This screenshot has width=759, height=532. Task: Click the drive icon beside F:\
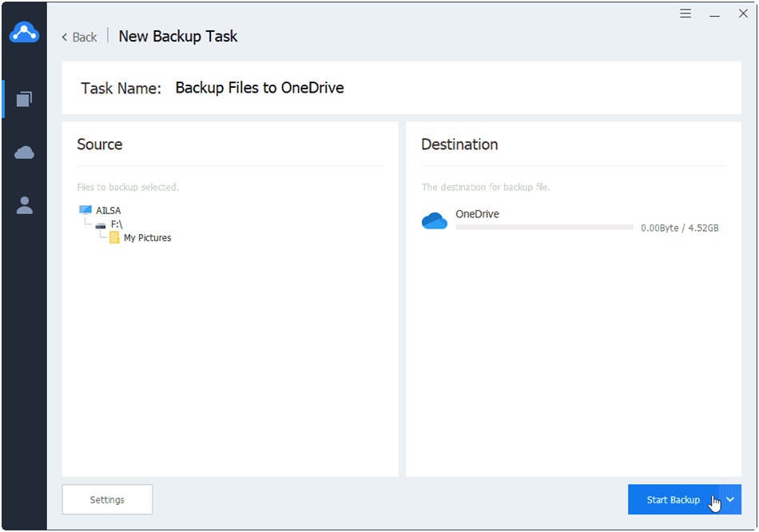click(x=101, y=225)
